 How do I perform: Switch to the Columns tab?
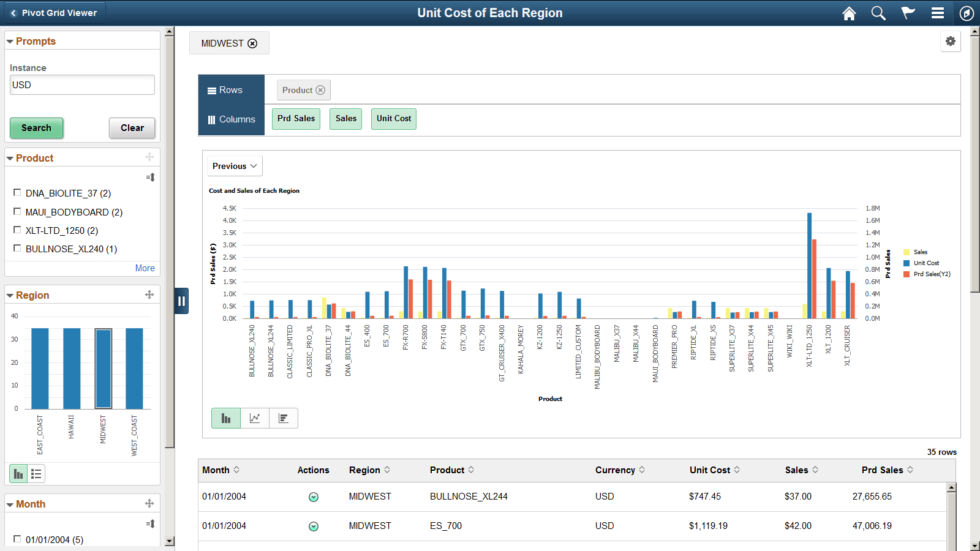click(231, 119)
